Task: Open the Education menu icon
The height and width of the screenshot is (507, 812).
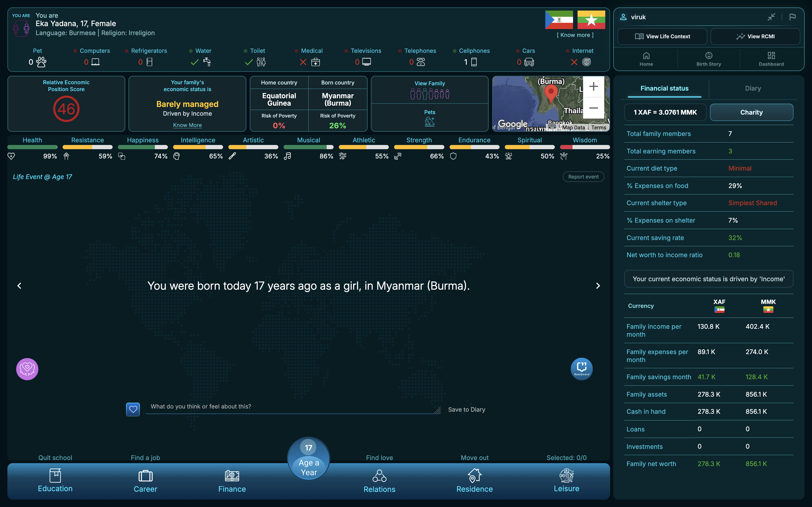Action: pyautogui.click(x=55, y=475)
